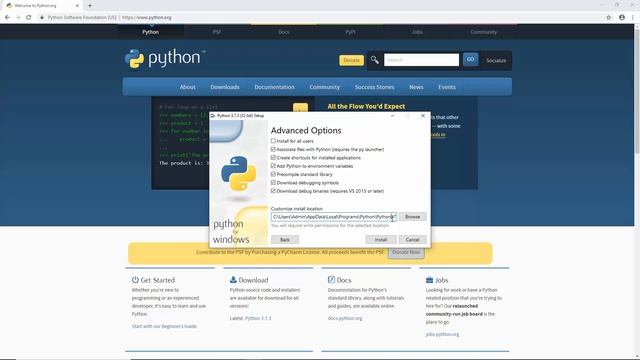
Task: Click the site padlock security icon
Action: (x=42, y=18)
